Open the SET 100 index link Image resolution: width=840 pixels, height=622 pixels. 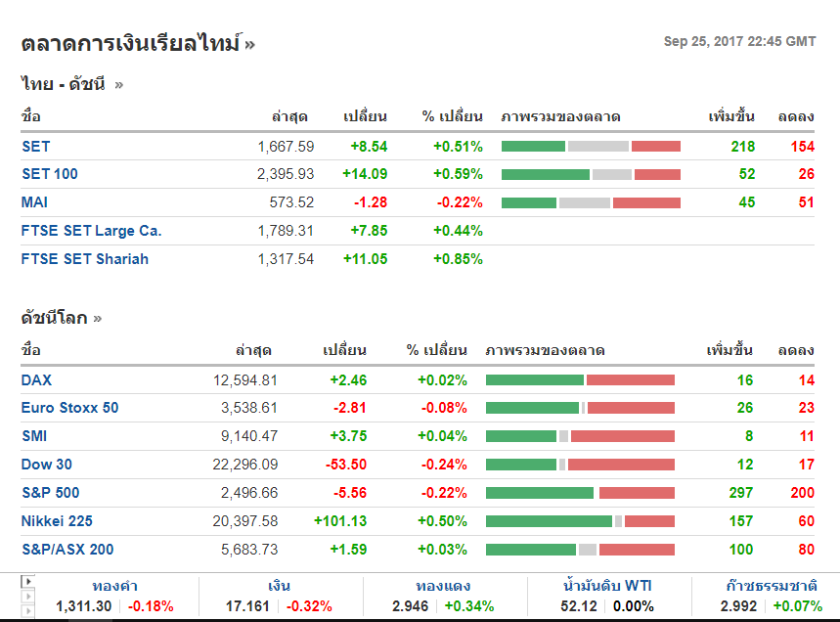49,174
